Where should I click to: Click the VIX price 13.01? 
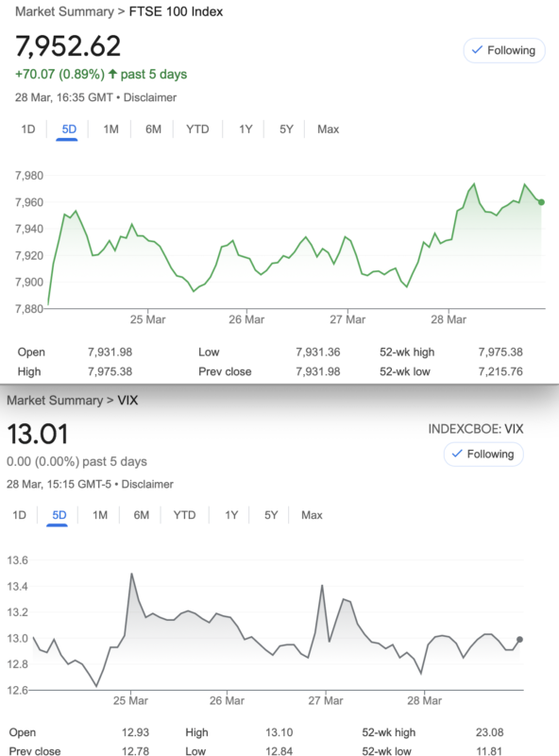(x=38, y=434)
